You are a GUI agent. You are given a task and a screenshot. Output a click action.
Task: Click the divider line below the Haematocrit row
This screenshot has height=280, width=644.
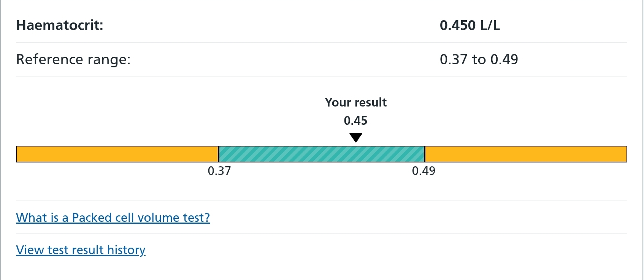click(x=321, y=43)
